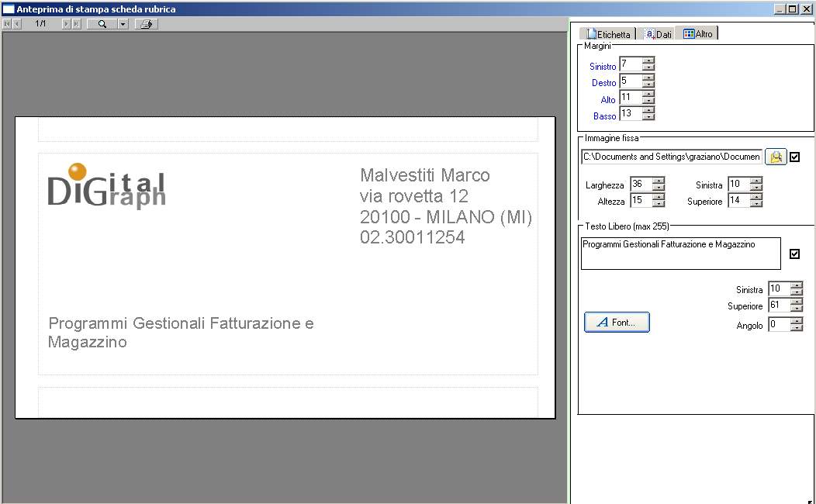Increase the free text Sinistra value
This screenshot has width=816, height=504.
pos(797,285)
